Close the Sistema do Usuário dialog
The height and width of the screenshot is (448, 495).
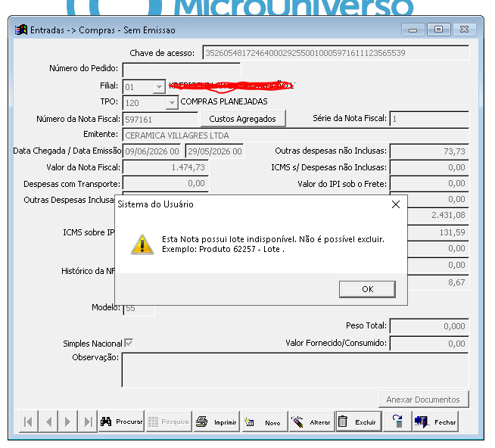pyautogui.click(x=396, y=204)
